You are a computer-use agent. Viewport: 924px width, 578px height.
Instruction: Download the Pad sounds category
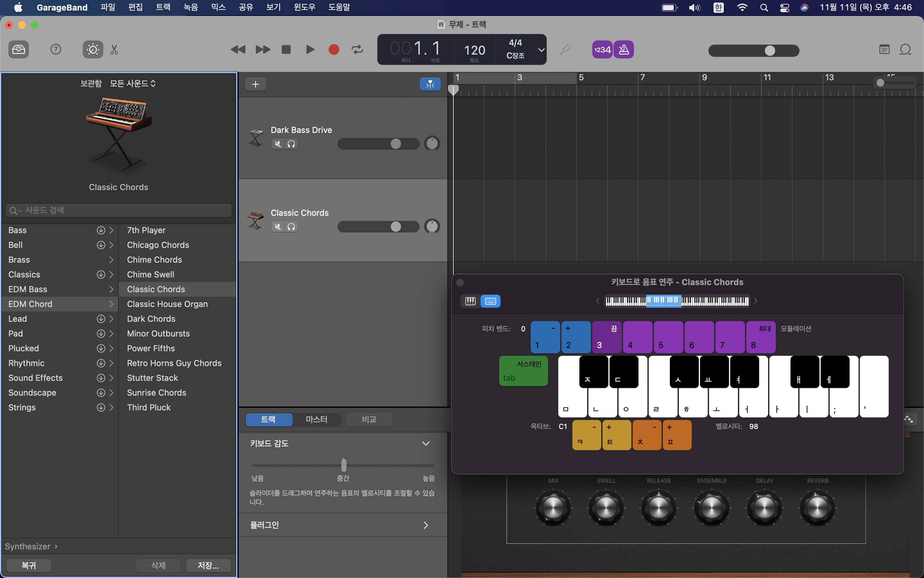(101, 334)
